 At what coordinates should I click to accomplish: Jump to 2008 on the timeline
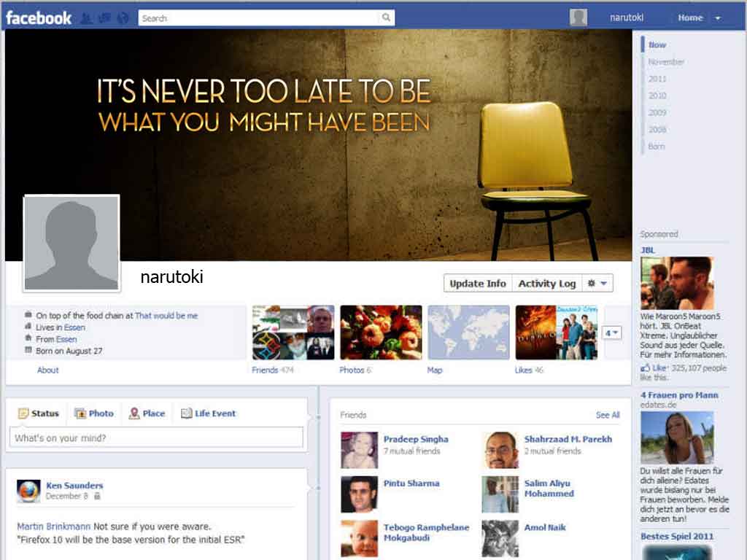click(x=657, y=130)
